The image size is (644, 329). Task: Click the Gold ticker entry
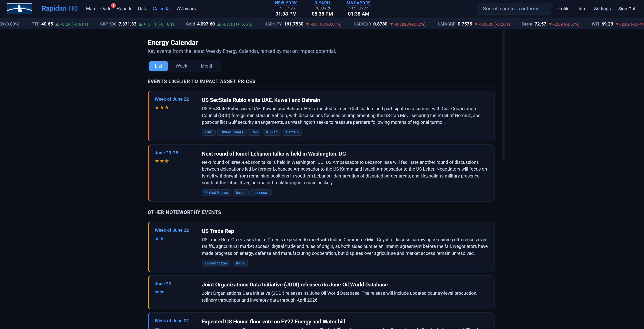(x=219, y=24)
